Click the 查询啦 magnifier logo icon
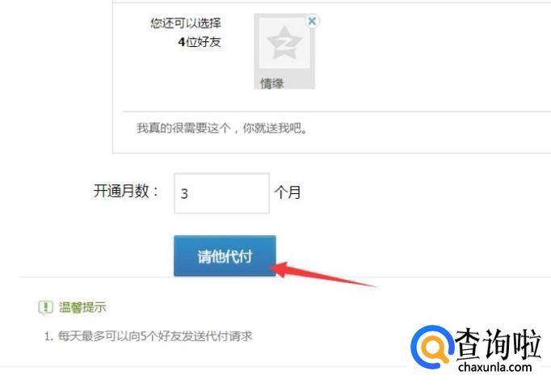Screen dimensions: 551x392 (x=431, y=346)
